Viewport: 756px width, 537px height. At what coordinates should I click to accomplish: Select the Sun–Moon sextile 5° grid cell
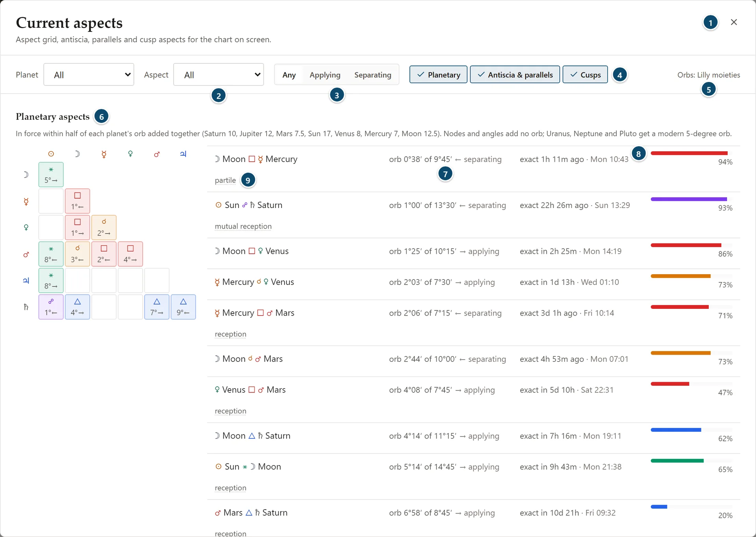coord(51,175)
